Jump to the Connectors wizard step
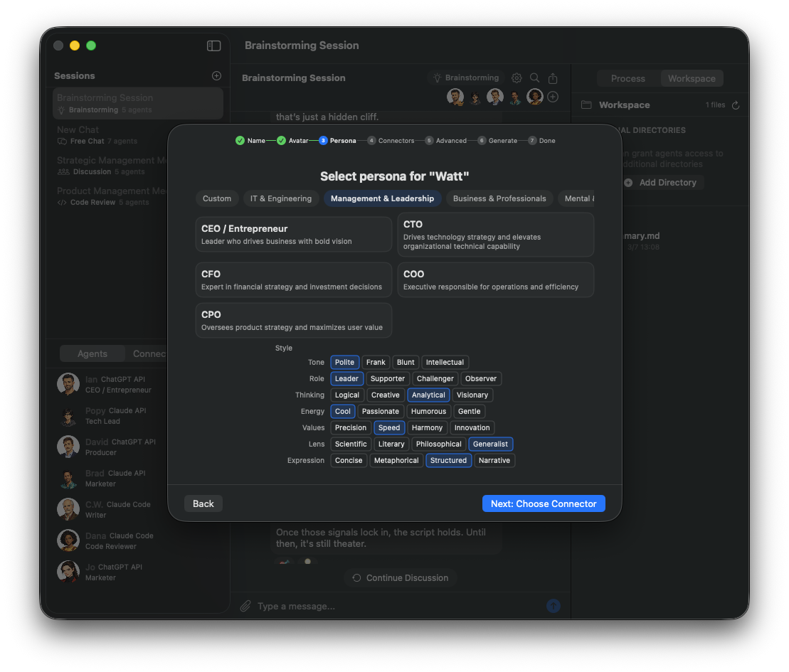The height and width of the screenshot is (672, 789). tap(391, 141)
